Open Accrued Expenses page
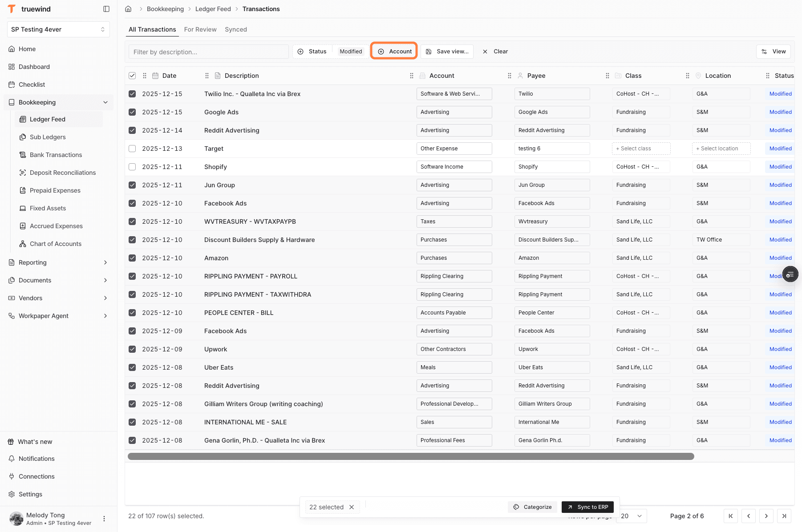The height and width of the screenshot is (532, 802). click(56, 226)
